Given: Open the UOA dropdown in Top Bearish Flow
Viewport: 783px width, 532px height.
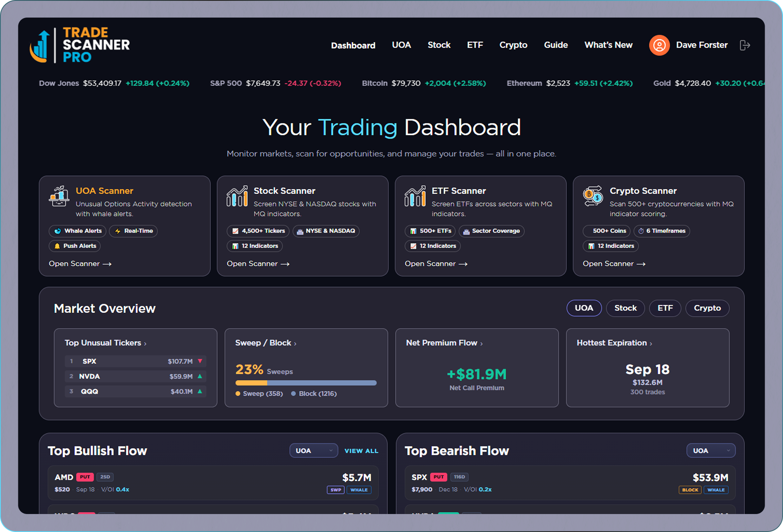Looking at the screenshot, I should pyautogui.click(x=711, y=451).
